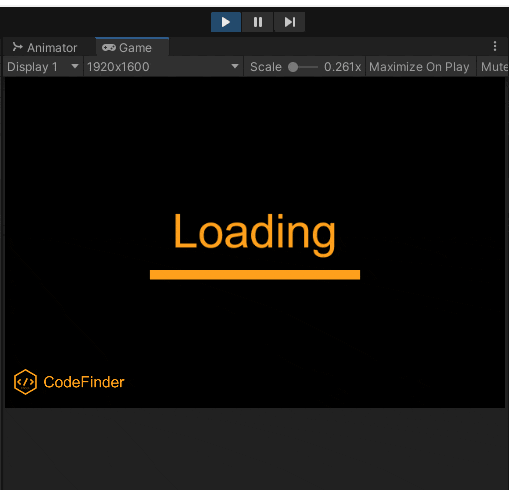Stop play mode with the Play button

pos(226,22)
